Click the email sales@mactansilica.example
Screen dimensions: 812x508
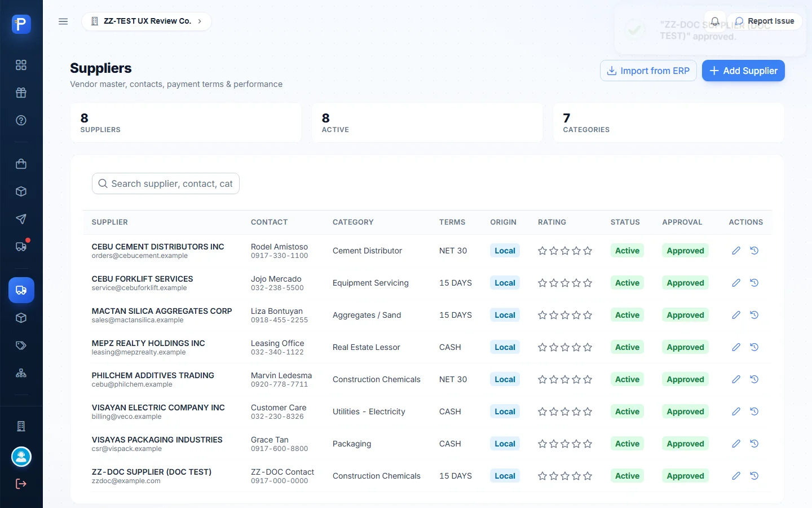click(138, 320)
